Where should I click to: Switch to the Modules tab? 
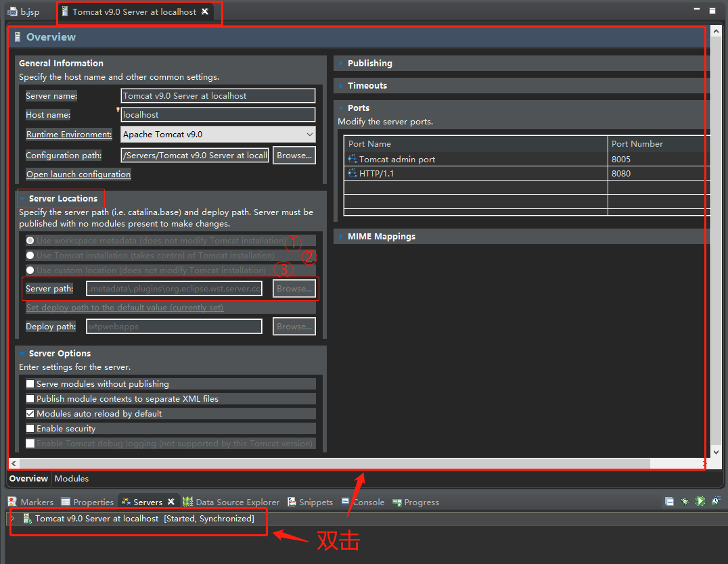72,479
